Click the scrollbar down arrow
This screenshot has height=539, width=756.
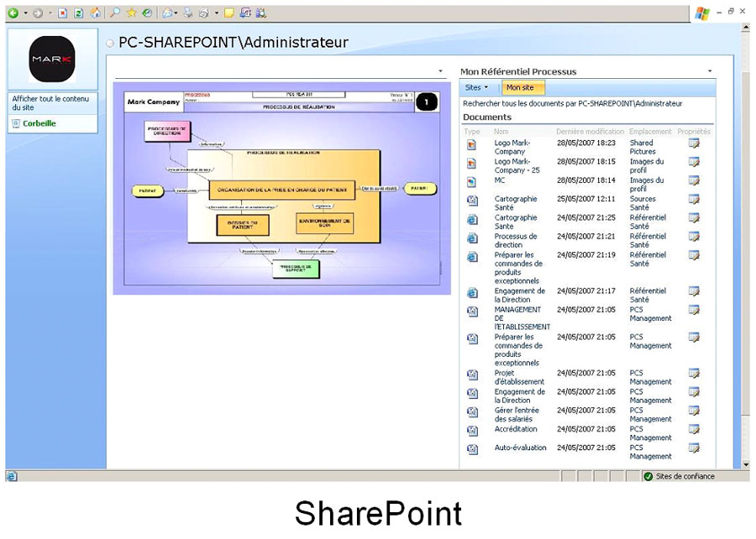(x=745, y=465)
